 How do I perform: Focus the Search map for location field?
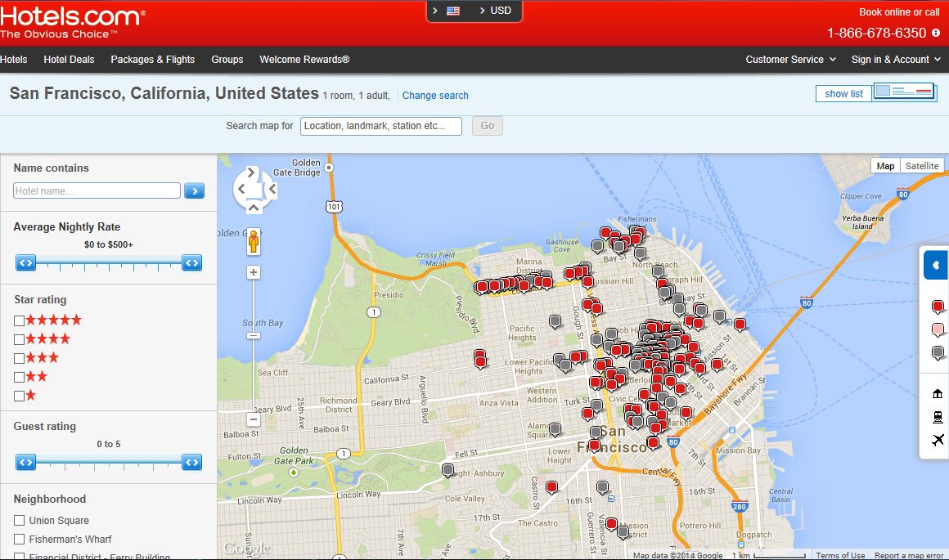tap(381, 126)
